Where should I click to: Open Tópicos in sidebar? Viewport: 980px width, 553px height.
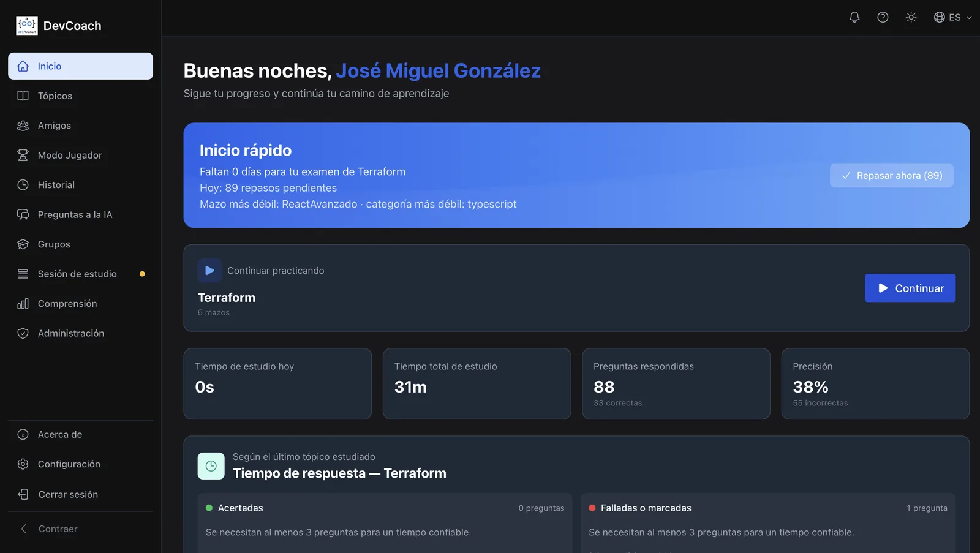80,96
